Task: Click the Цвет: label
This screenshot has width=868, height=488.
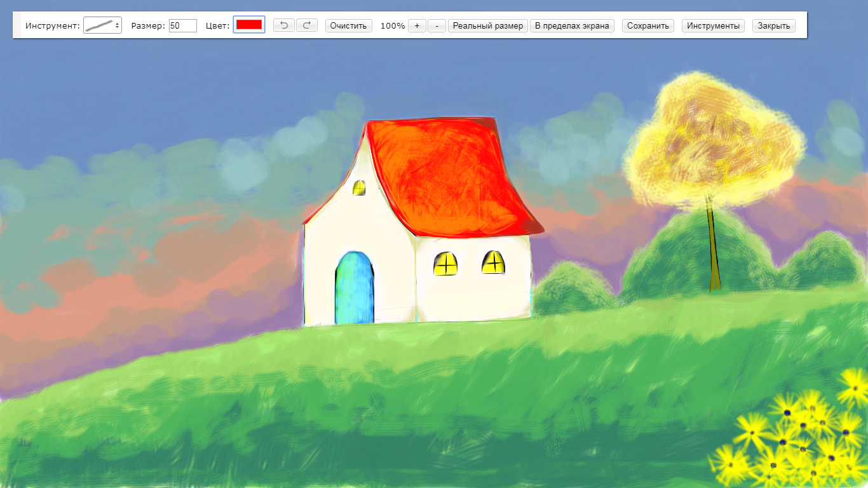Action: pos(218,26)
